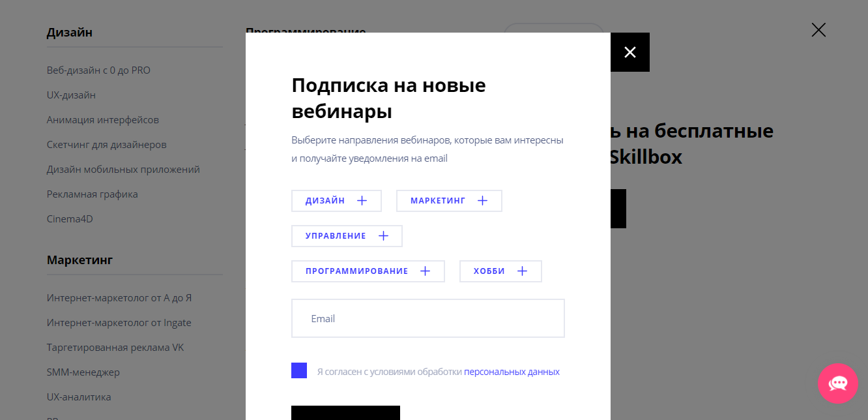
Task: Toggle the ХОББИ webinar direction selection
Action: [x=500, y=271]
